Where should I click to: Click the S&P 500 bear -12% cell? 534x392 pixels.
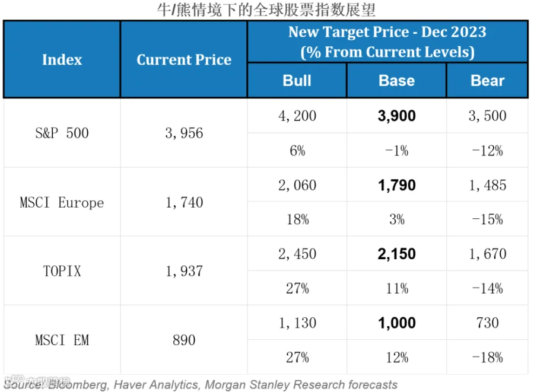click(x=487, y=151)
